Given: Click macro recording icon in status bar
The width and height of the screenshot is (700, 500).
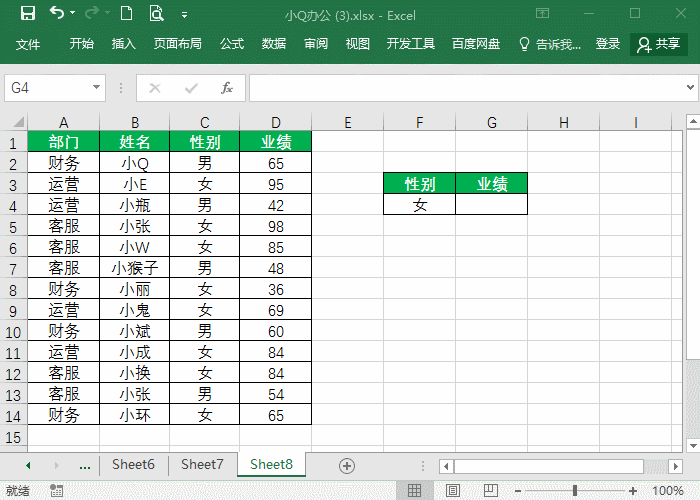Looking at the screenshot, I should (56, 490).
